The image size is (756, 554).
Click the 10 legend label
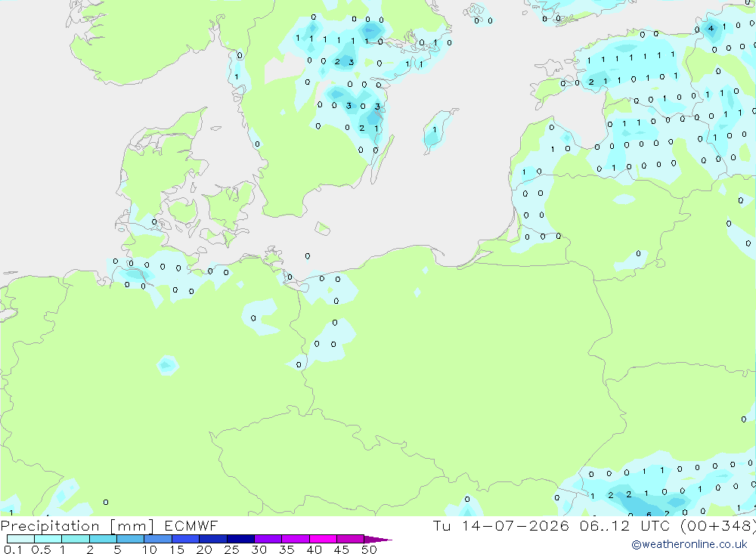(150, 549)
